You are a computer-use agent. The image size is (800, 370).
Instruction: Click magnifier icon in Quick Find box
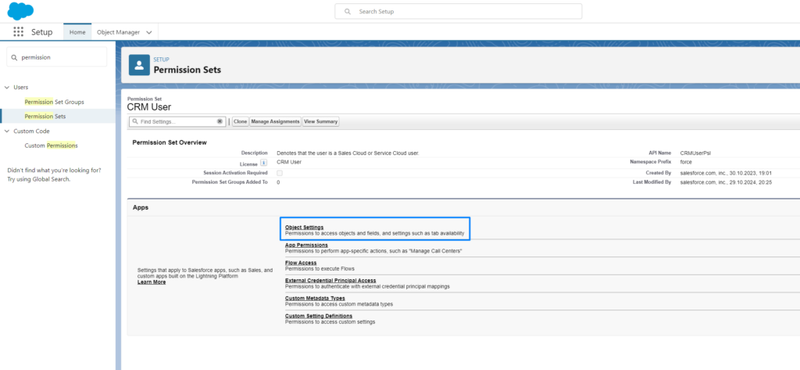click(14, 58)
